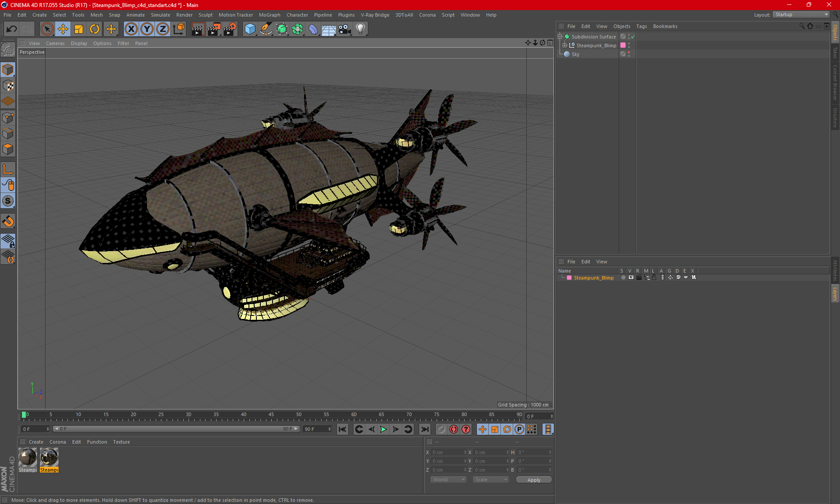
Task: Activate the Scale tool
Action: (79, 29)
